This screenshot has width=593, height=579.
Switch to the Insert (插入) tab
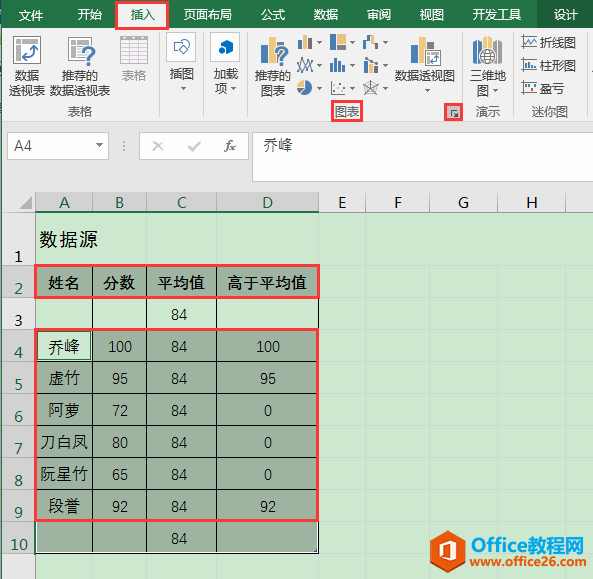(142, 15)
